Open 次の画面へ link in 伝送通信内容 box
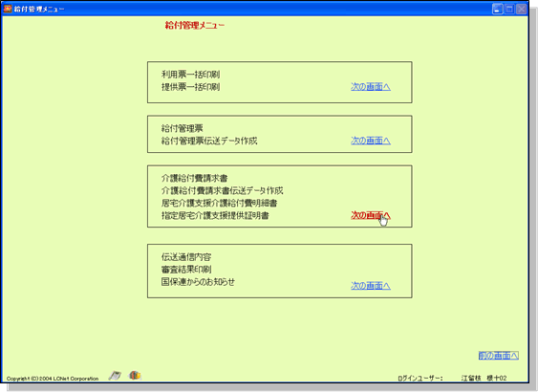This screenshot has width=538, height=392. pos(371,286)
